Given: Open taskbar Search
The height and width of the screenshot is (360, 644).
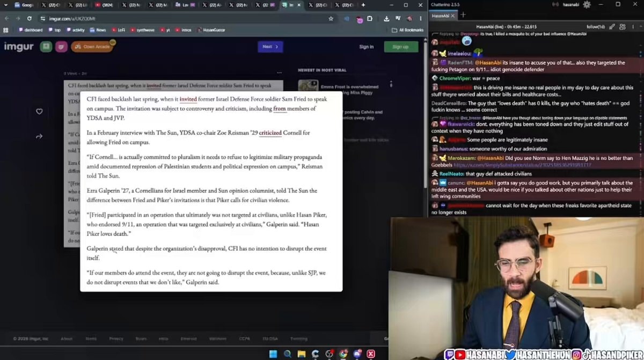Looking at the screenshot, I should [288, 354].
